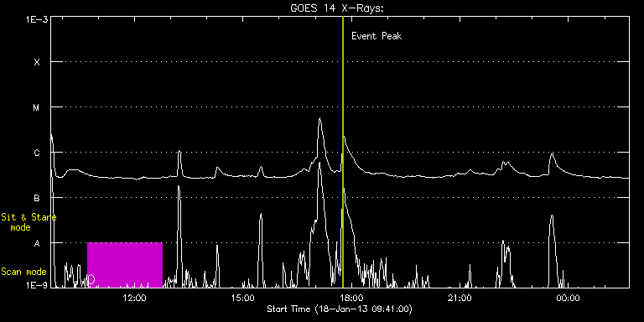Click the 12:00 time axis label
This screenshot has width=644, height=322.
135,298
